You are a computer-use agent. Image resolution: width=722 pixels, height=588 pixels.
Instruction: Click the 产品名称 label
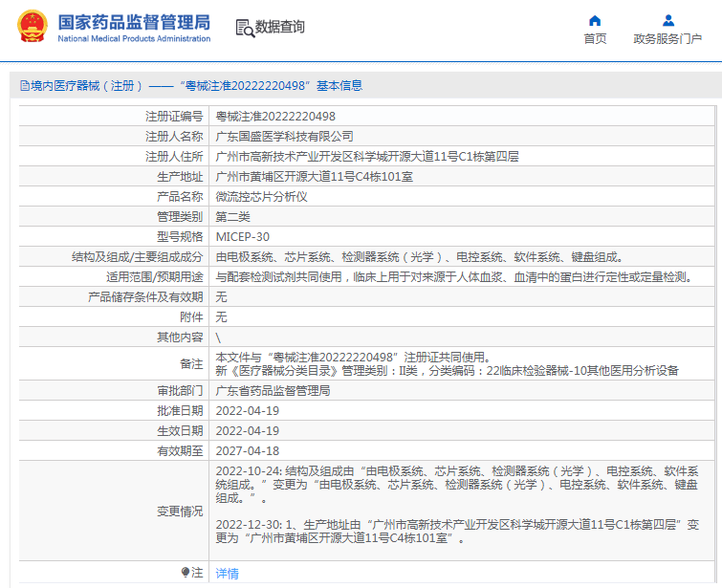[x=180, y=197]
